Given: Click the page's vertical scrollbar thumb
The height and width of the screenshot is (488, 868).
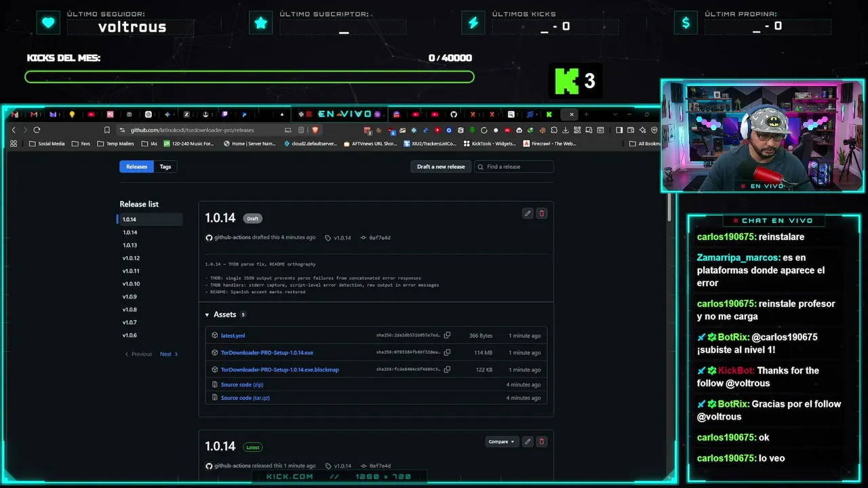Looking at the screenshot, I should click(x=668, y=207).
